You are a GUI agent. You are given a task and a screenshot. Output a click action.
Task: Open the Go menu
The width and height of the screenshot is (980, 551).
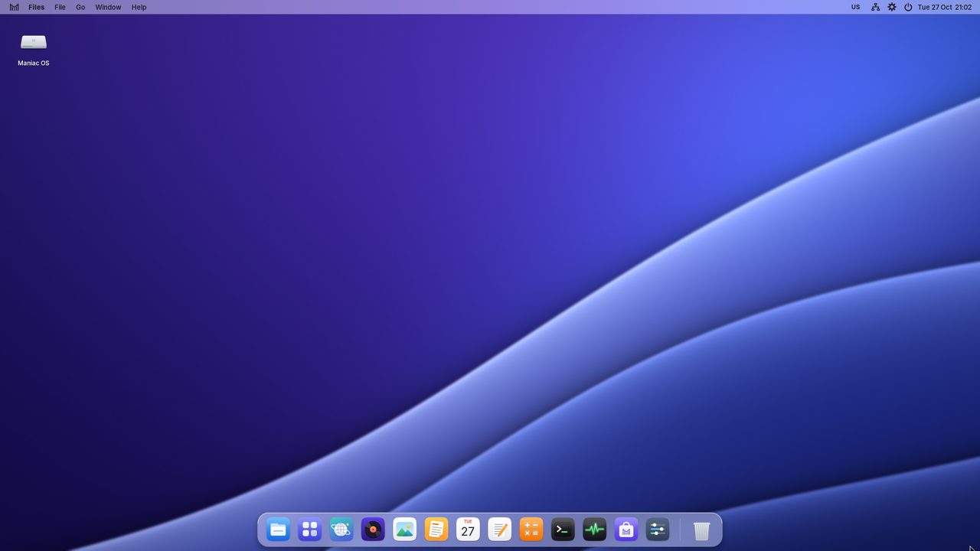point(80,7)
